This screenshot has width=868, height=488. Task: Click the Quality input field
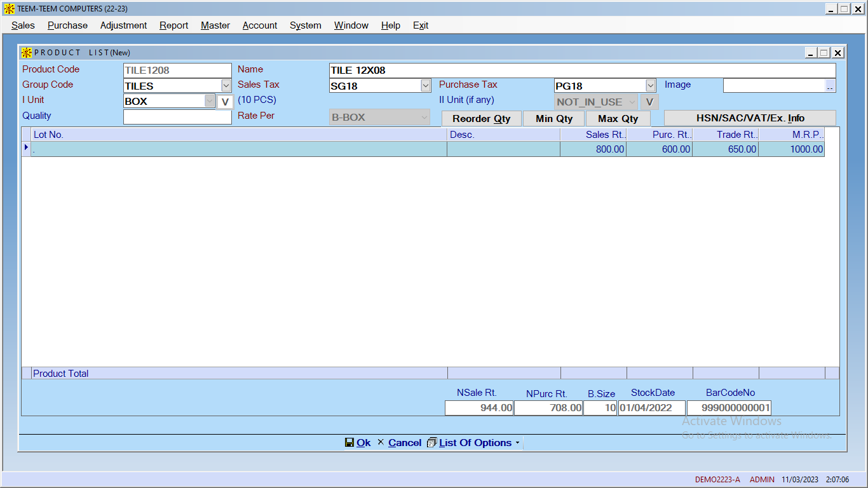pyautogui.click(x=177, y=117)
